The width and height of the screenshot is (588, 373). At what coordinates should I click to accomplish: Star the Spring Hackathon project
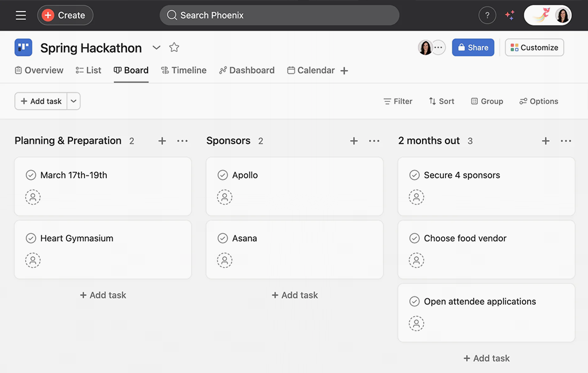point(174,47)
